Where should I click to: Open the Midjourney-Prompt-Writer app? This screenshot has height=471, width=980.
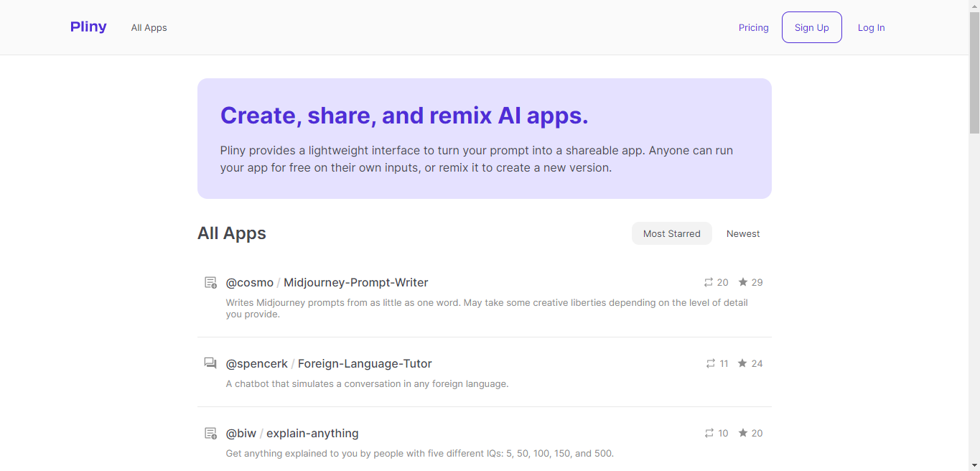tap(356, 283)
